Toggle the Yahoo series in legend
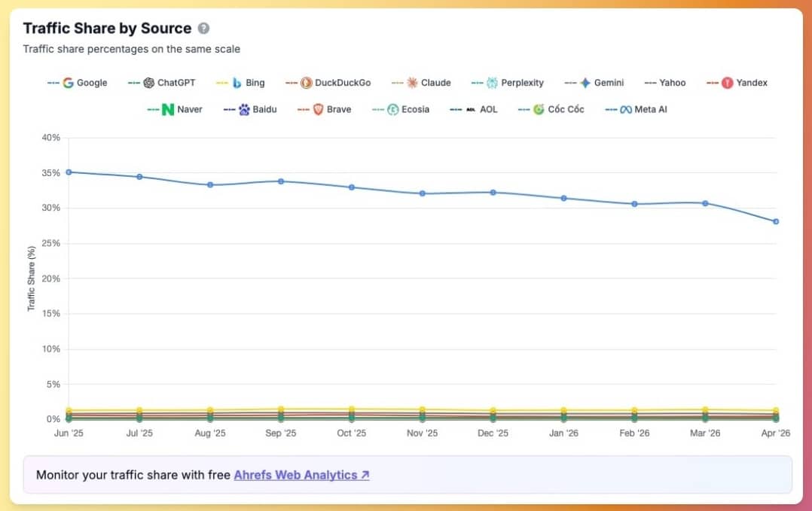The width and height of the screenshot is (812, 511). [x=665, y=83]
